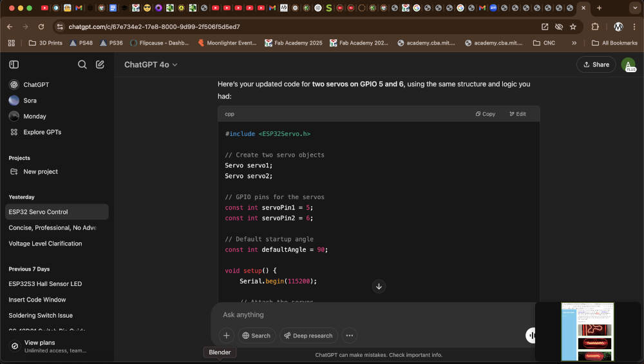Open the Voltage Level Clarification chat
Screen dimensions: 644x364
click(57, 244)
